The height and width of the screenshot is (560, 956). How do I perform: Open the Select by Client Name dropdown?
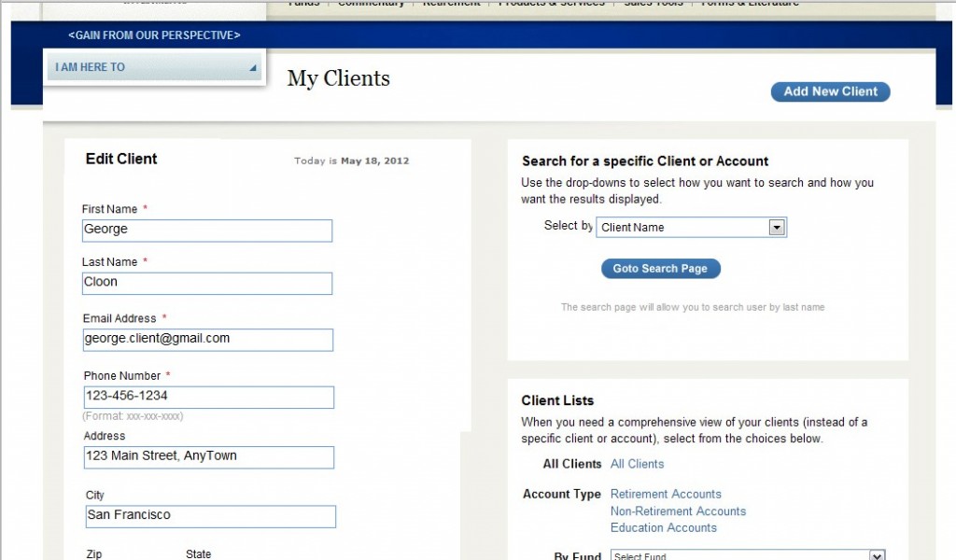click(x=692, y=228)
